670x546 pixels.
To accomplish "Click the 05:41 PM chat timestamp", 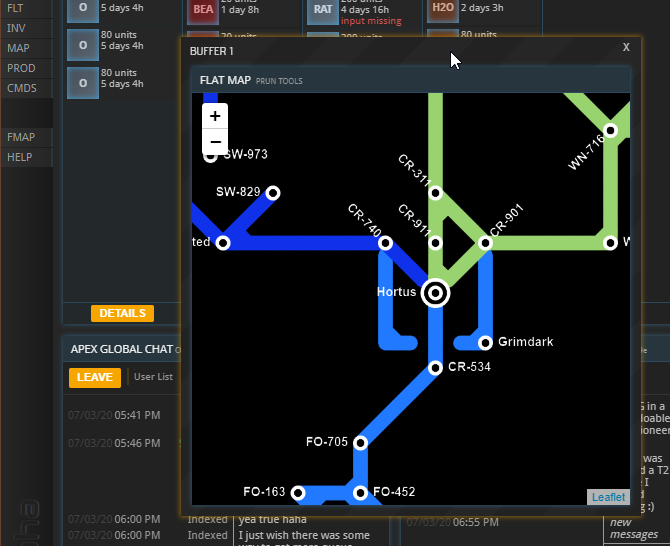I will point(137,415).
